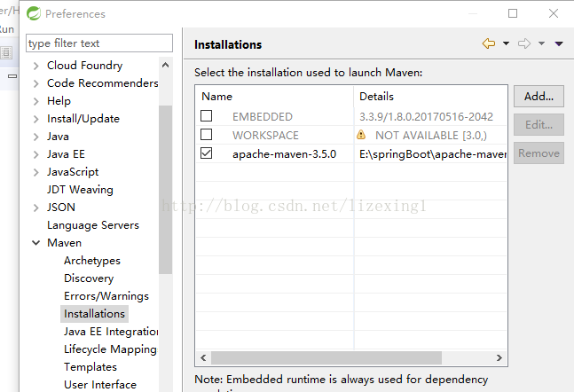The height and width of the screenshot is (392, 574).
Task: Close the Preferences dialog
Action: click(554, 13)
